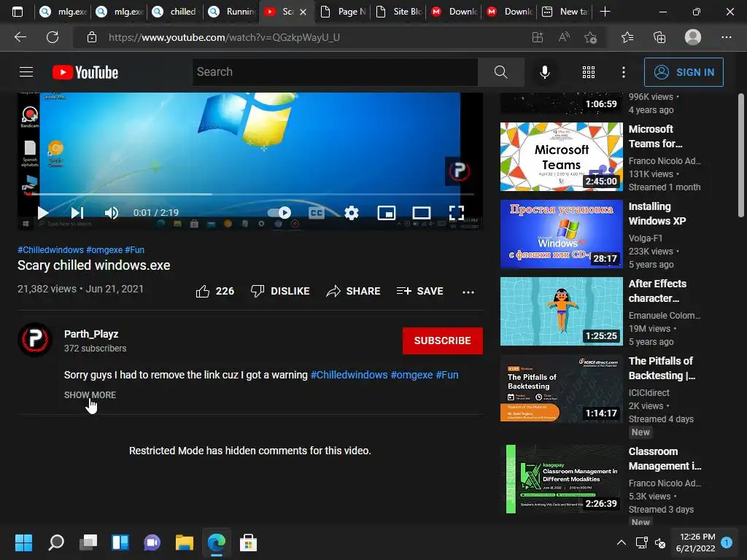Open the YouTube guide hamburger menu

pyautogui.click(x=26, y=72)
